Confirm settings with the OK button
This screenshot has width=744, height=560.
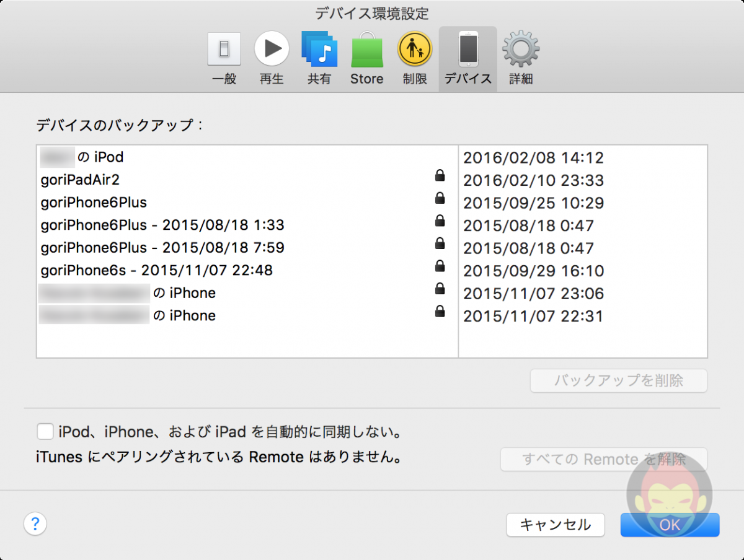670,525
